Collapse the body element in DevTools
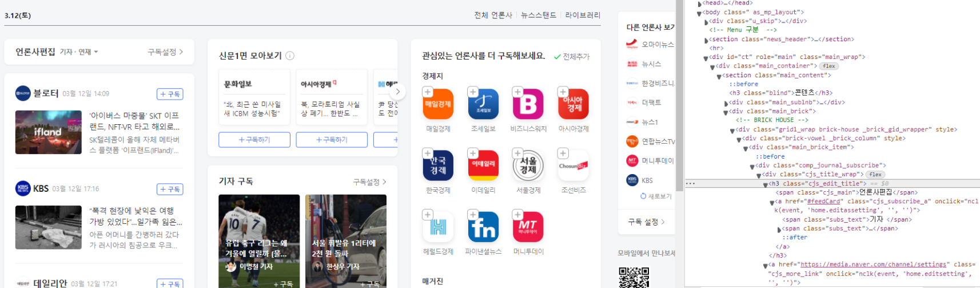The image size is (980, 288). (699, 13)
